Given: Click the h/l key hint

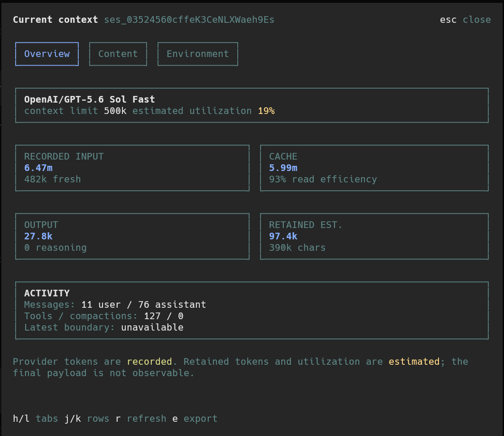Looking at the screenshot, I should 21,418.
